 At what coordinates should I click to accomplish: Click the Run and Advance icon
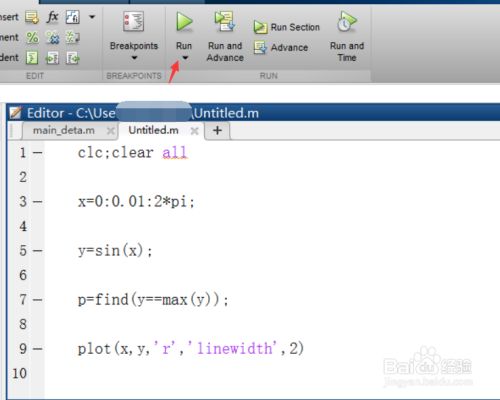click(225, 21)
